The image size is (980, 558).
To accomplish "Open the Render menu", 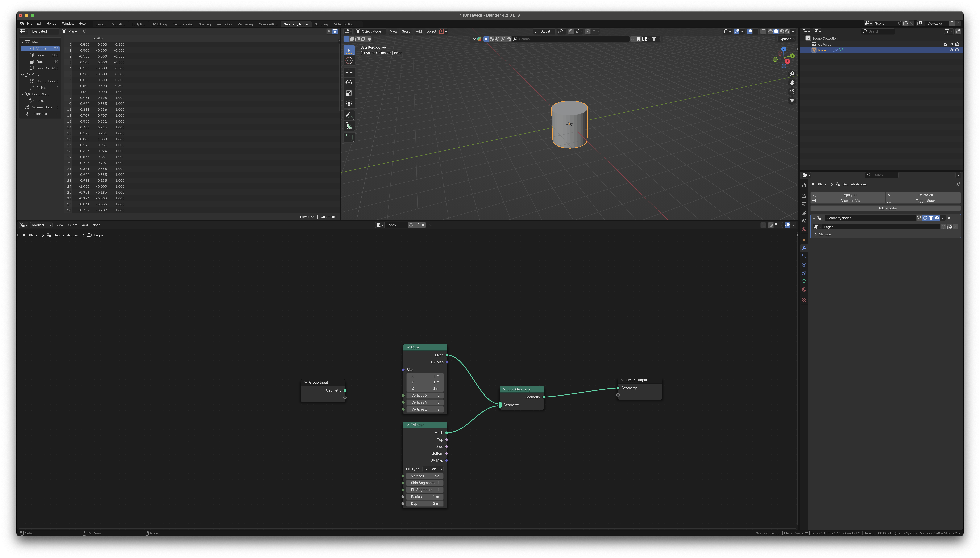I will point(52,23).
